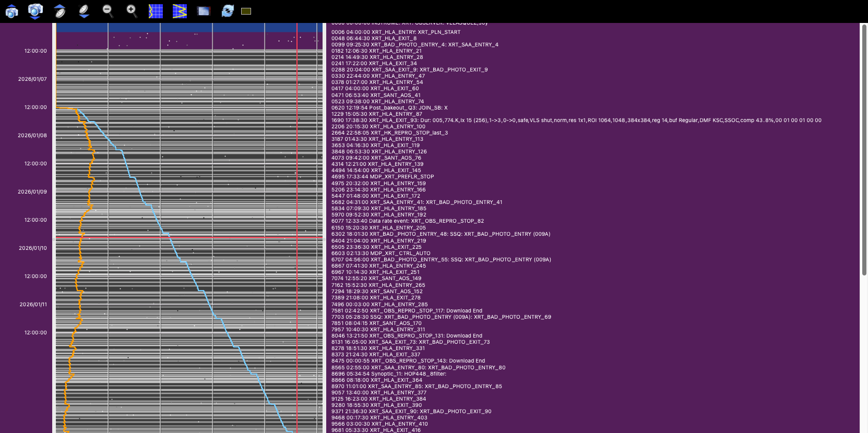
Task: Click the satellite dish icon with up arrow
Action: (x=60, y=11)
